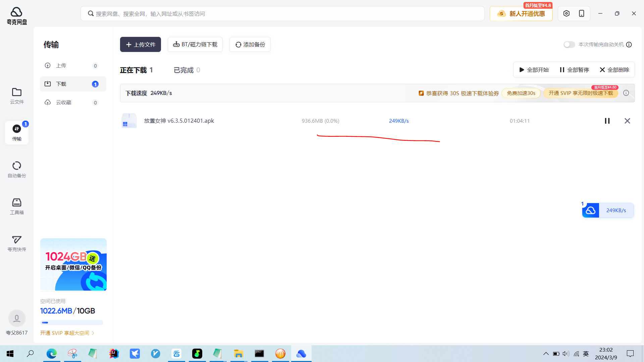Click the BT/磁力链下载 button
The image size is (644, 362).
(x=195, y=45)
